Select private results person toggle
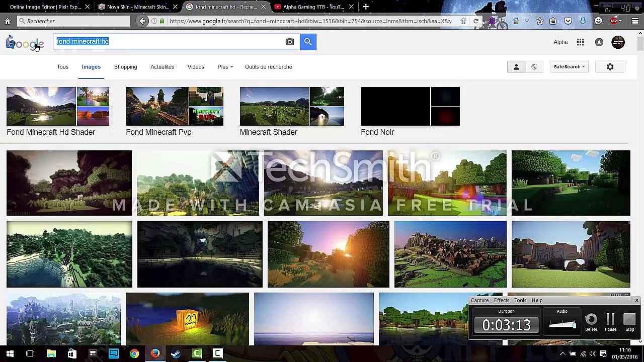The height and width of the screenshot is (362, 644). [x=516, y=67]
